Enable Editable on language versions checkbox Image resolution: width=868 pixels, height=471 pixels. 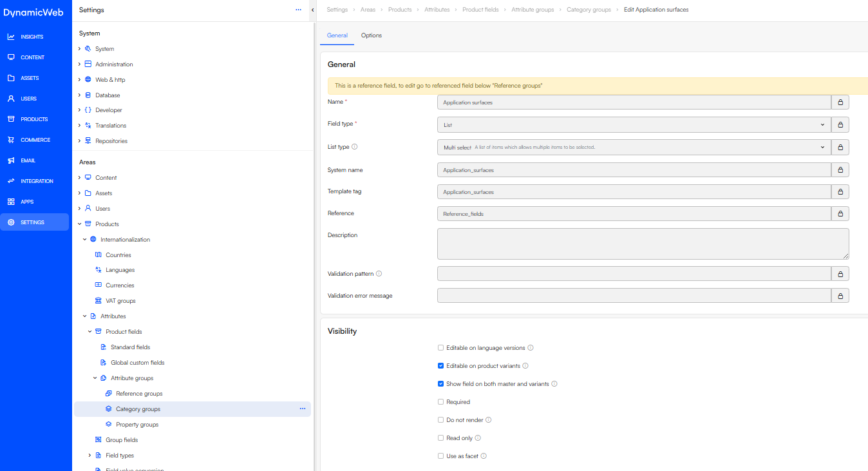[x=441, y=348]
